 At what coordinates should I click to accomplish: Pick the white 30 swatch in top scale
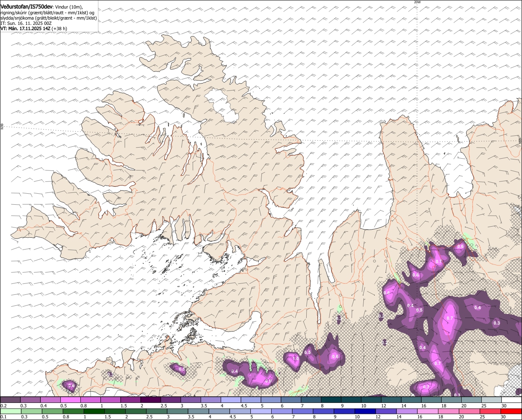point(512,400)
